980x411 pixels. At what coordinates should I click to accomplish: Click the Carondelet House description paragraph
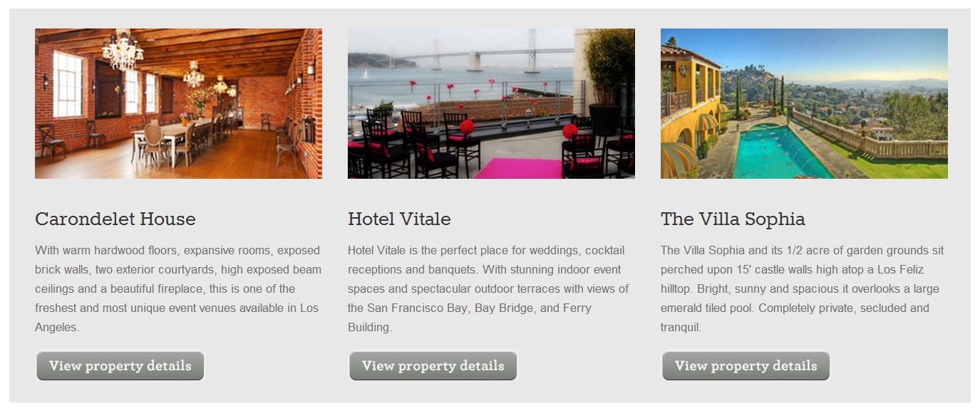(x=178, y=289)
